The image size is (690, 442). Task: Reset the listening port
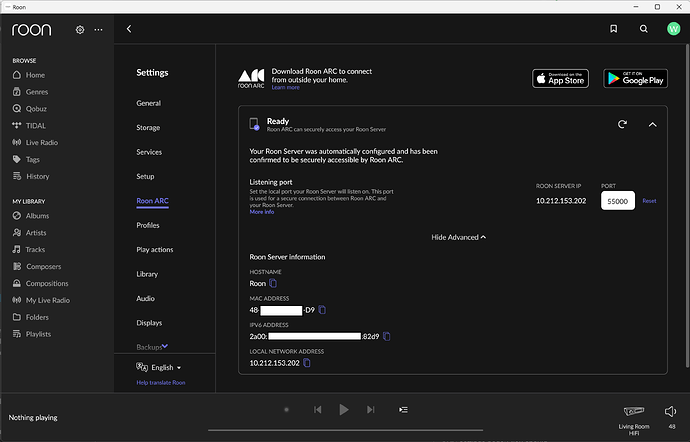[x=649, y=201]
